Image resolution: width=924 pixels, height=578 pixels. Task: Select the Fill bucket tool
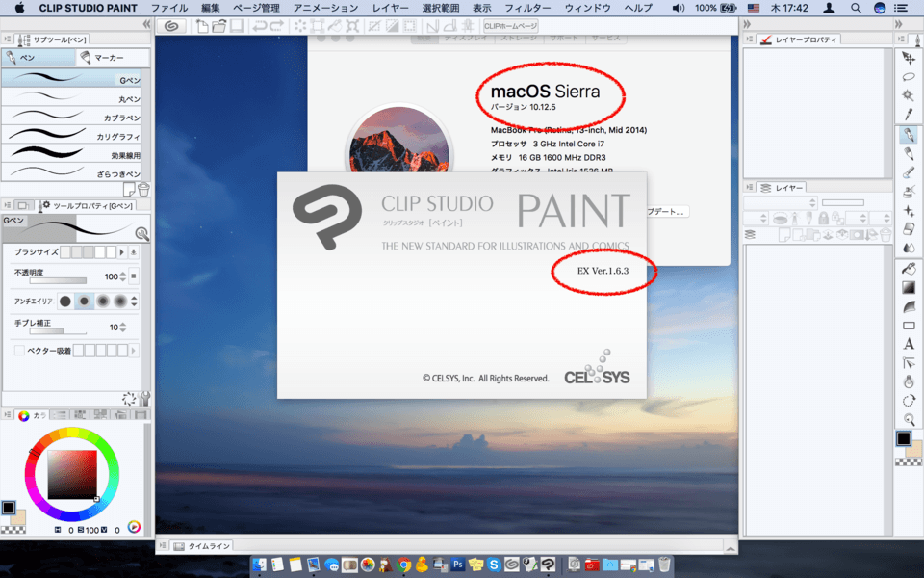(x=909, y=269)
